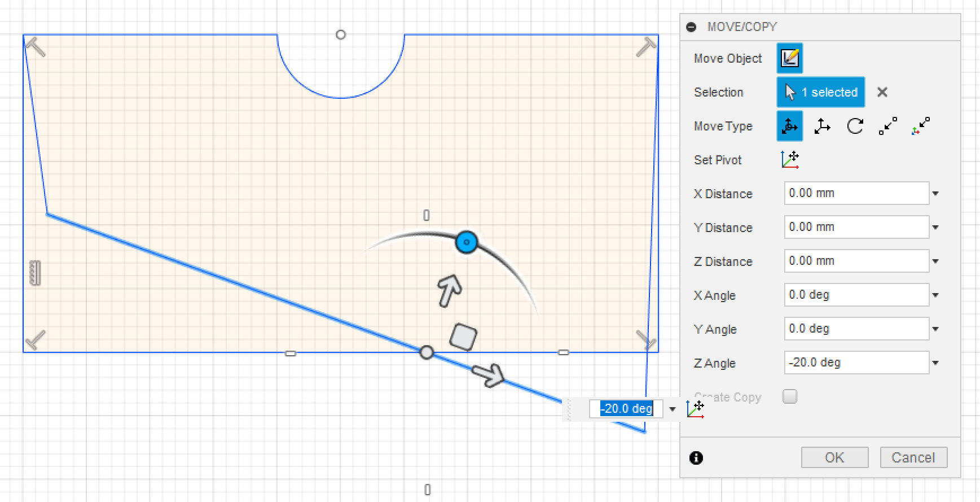
Task: Click the Set Pivot icon in dialog
Action: (790, 160)
